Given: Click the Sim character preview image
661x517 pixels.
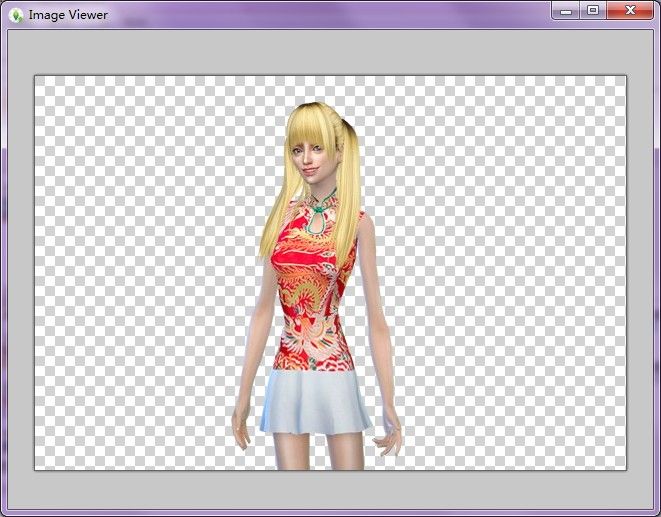Looking at the screenshot, I should click(x=330, y=273).
